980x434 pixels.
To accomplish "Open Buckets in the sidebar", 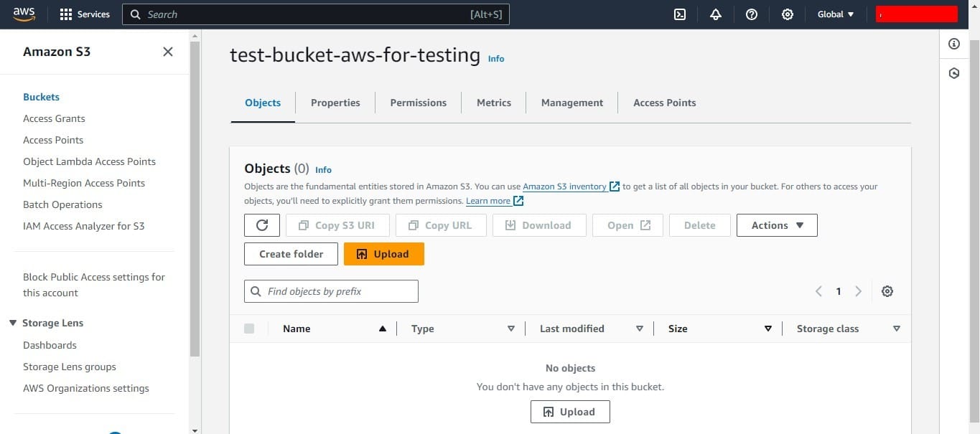I will [41, 97].
